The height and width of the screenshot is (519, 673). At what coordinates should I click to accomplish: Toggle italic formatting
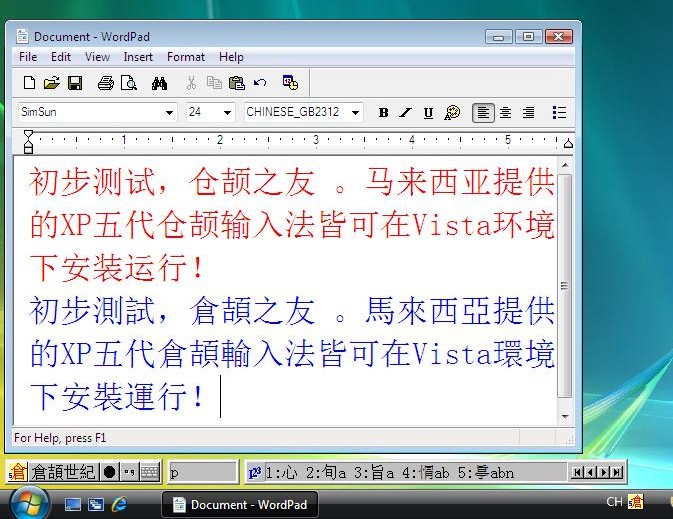406,113
